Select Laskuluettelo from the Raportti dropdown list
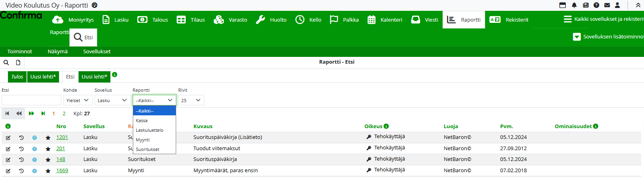This screenshot has width=644, height=177. [x=150, y=130]
